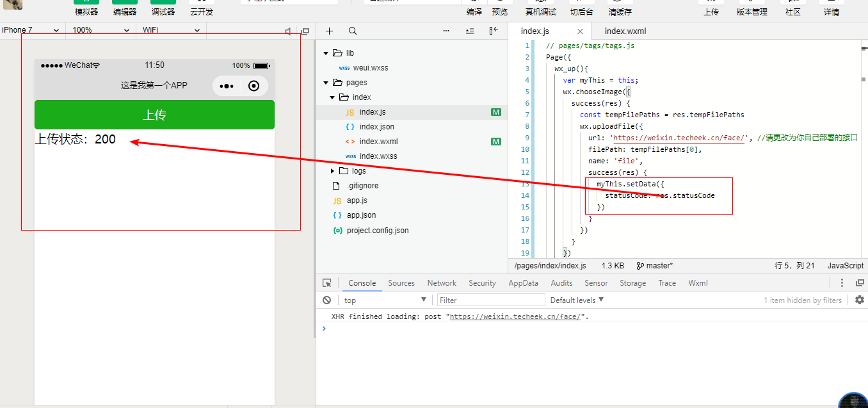The image size is (868, 408).
Task: Activate the inspect element picker icon
Action: 327,283
